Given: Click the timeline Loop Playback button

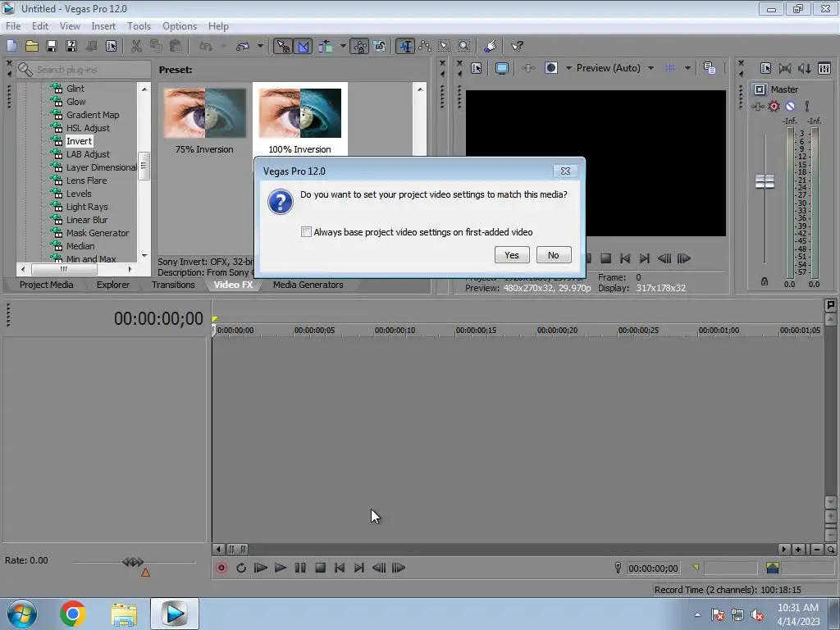Looking at the screenshot, I should pos(241,568).
